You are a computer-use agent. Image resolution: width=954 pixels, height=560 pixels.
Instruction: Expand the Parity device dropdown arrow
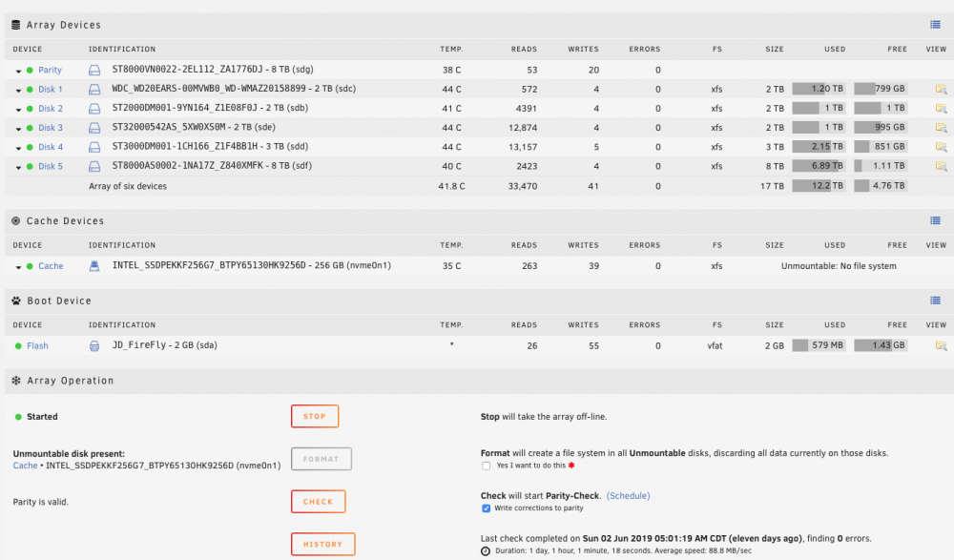click(x=18, y=72)
